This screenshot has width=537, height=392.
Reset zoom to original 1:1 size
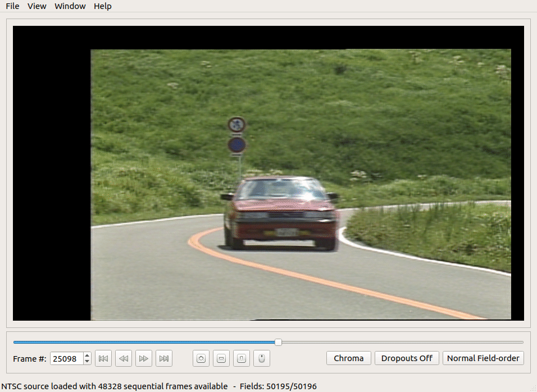pyautogui.click(x=242, y=358)
